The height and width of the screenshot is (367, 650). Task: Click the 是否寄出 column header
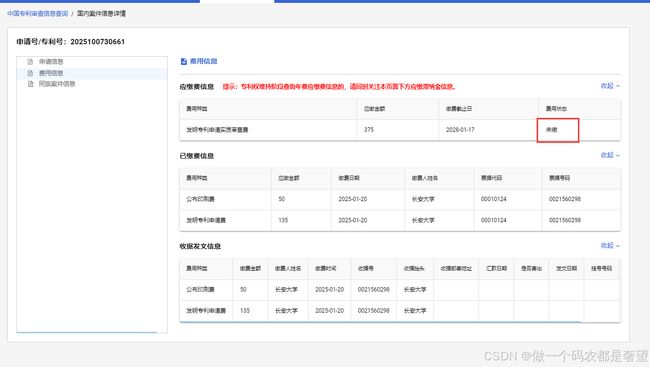click(531, 268)
